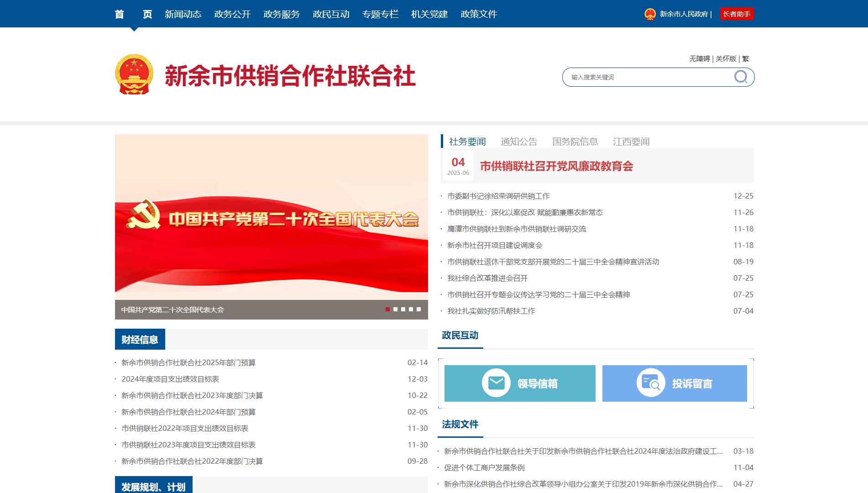Switch to the 江西要闻 tab
The width and height of the screenshot is (868, 493).
(631, 142)
